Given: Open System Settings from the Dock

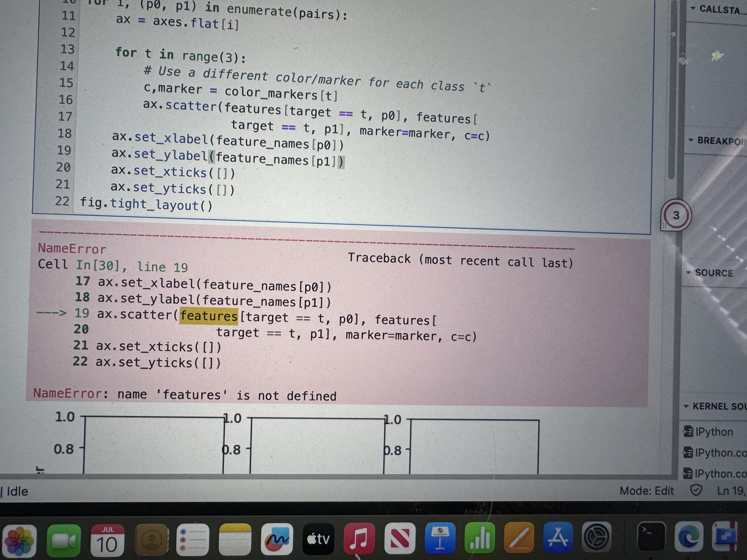Looking at the screenshot, I should 597,537.
